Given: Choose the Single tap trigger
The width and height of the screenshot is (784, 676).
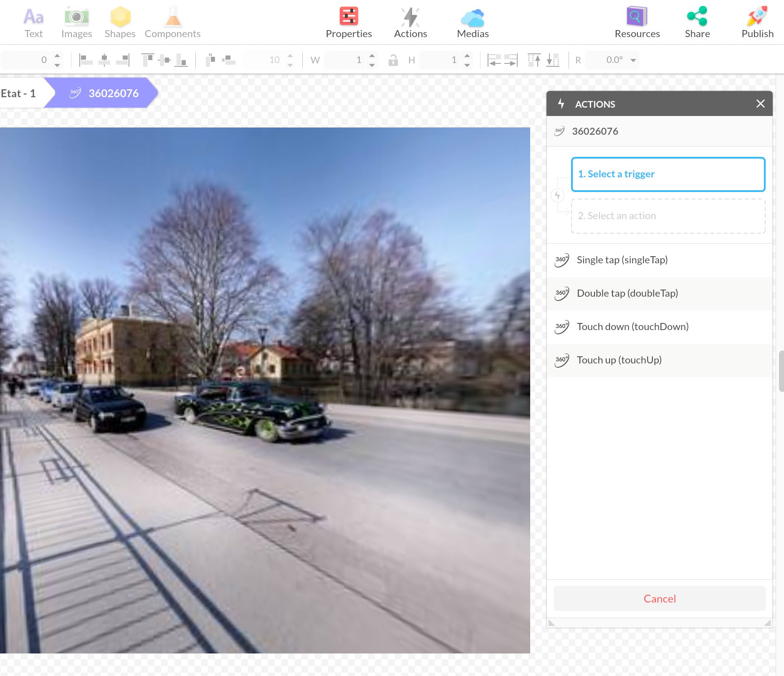Looking at the screenshot, I should (x=622, y=260).
